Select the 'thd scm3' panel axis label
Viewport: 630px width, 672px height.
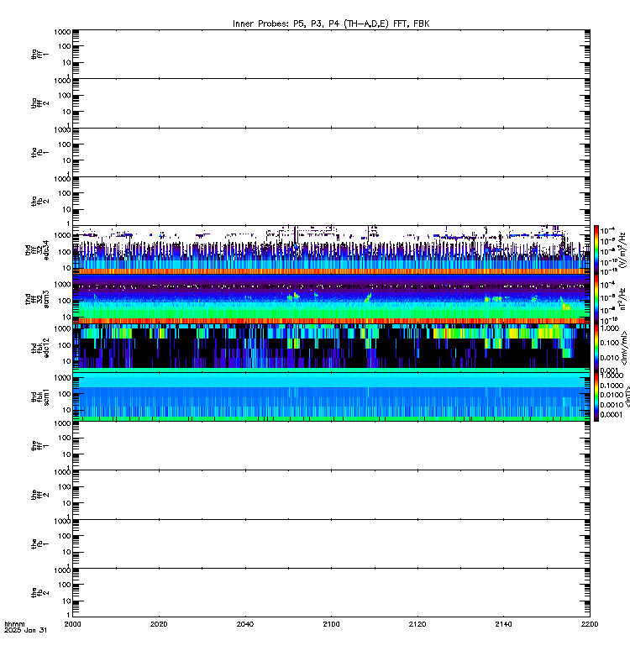[x=37, y=299]
